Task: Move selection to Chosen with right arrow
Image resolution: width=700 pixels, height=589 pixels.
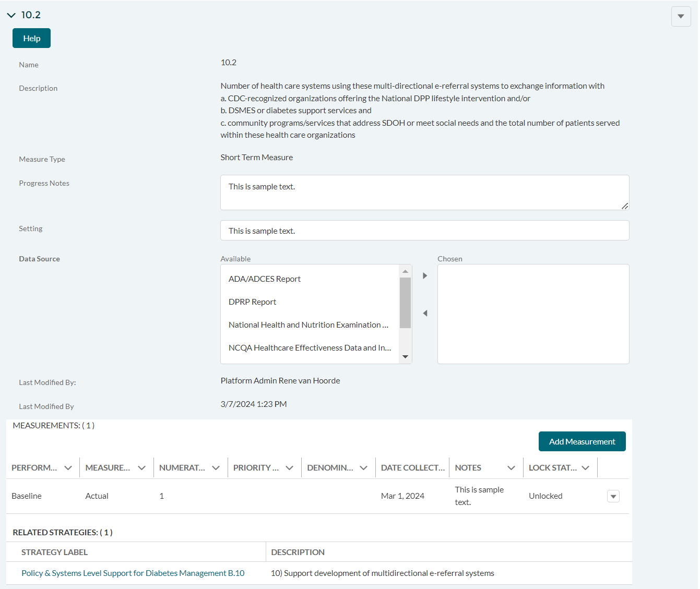Action: click(x=425, y=275)
